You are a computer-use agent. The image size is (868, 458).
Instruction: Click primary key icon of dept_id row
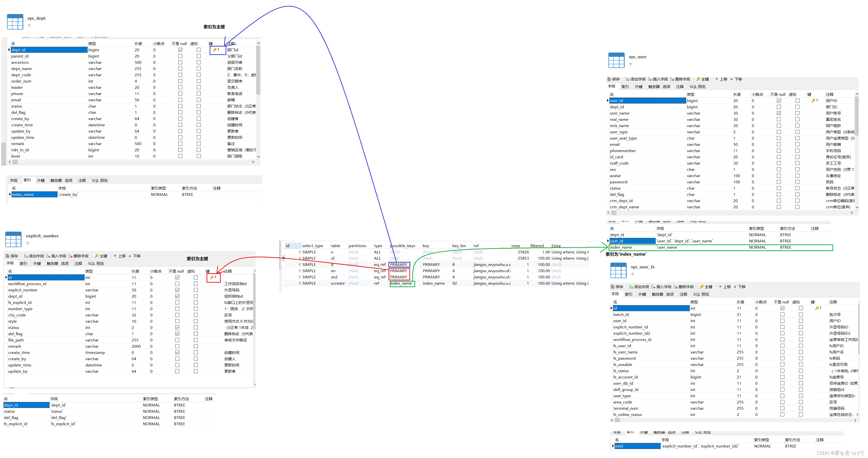coord(216,50)
